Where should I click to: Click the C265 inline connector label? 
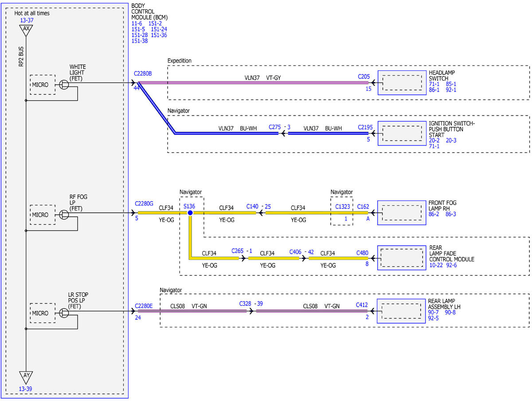click(x=238, y=251)
